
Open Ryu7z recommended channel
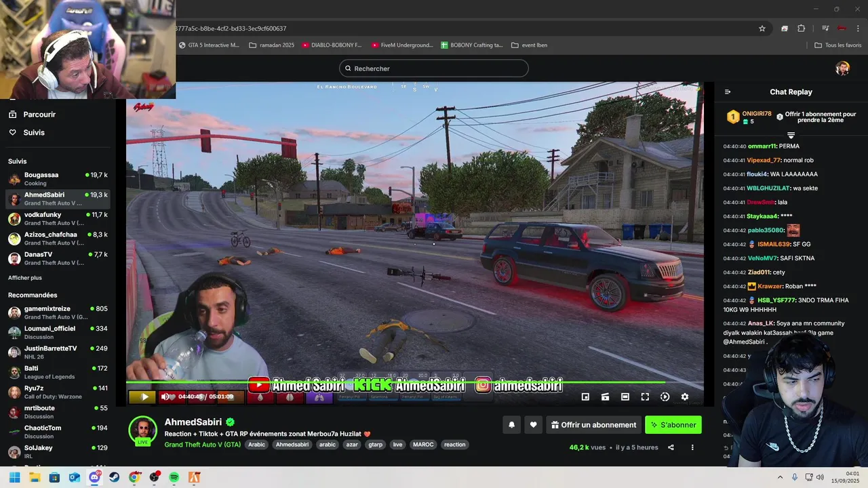[x=58, y=392]
